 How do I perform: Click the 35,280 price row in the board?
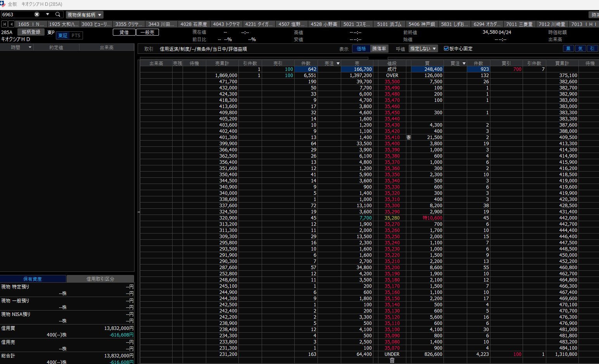click(x=392, y=218)
